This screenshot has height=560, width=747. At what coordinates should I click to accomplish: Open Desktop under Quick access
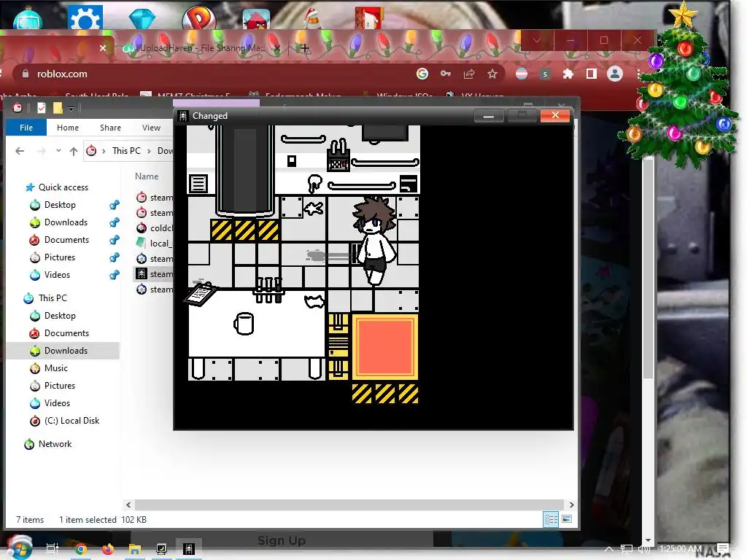tap(60, 205)
